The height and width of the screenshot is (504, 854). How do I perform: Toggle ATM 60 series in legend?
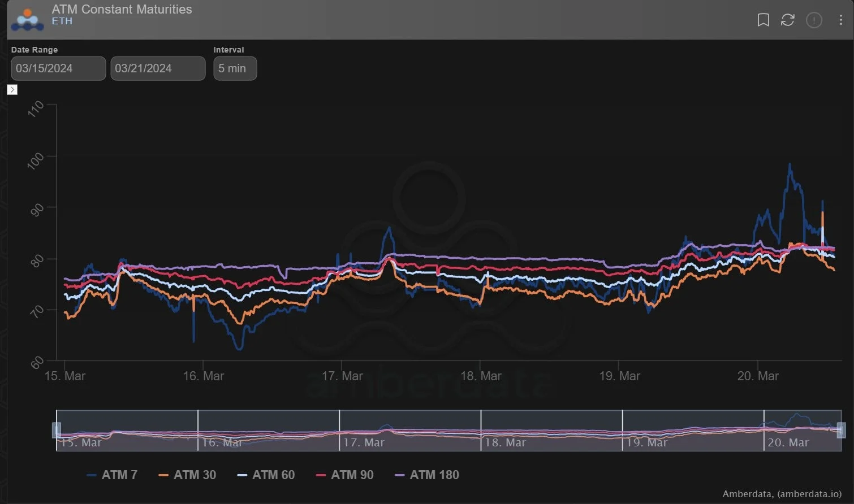point(266,475)
